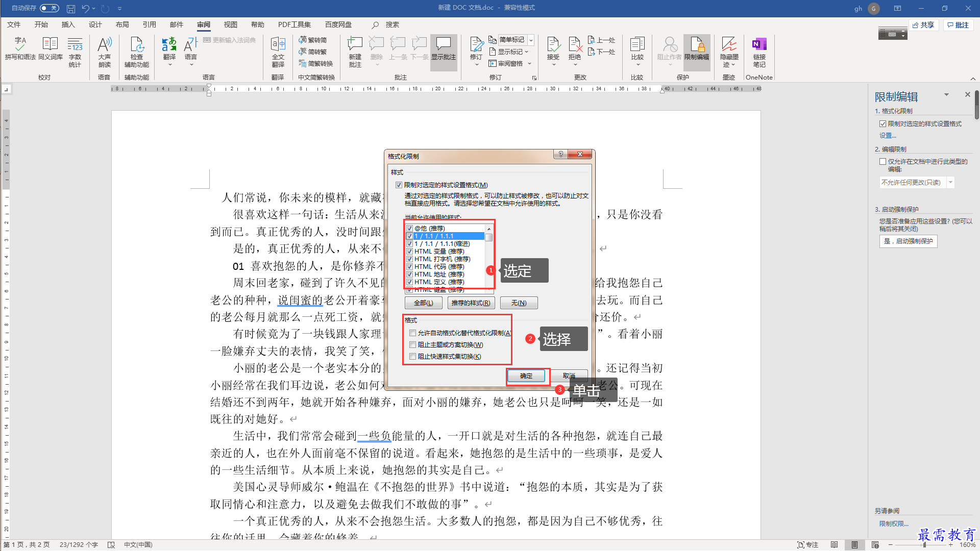The width and height of the screenshot is (980, 551).
Task: Toggle the @他 (推荐) style checkbox
Action: (x=409, y=229)
